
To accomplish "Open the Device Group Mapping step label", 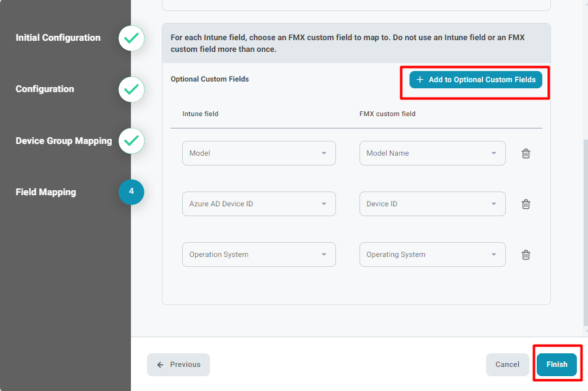I will coord(64,141).
